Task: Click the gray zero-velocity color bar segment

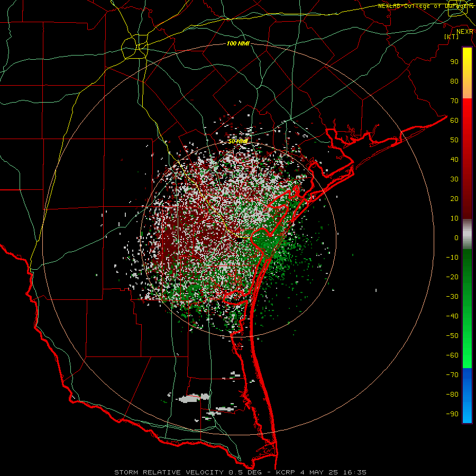Action: click(467, 234)
